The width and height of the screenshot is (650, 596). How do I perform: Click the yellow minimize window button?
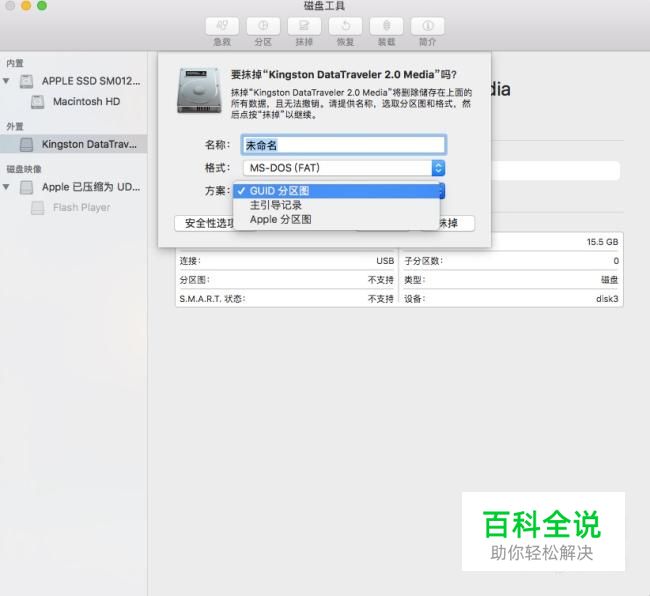tap(26, 5)
